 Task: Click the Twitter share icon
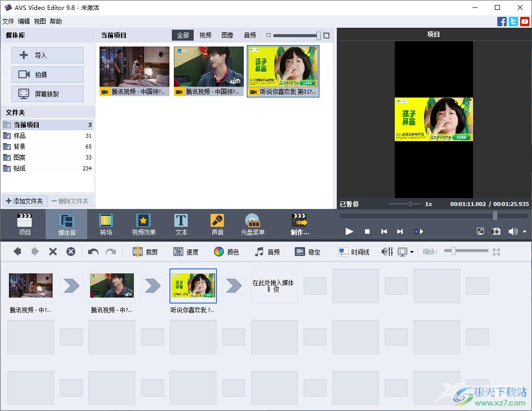[x=513, y=21]
